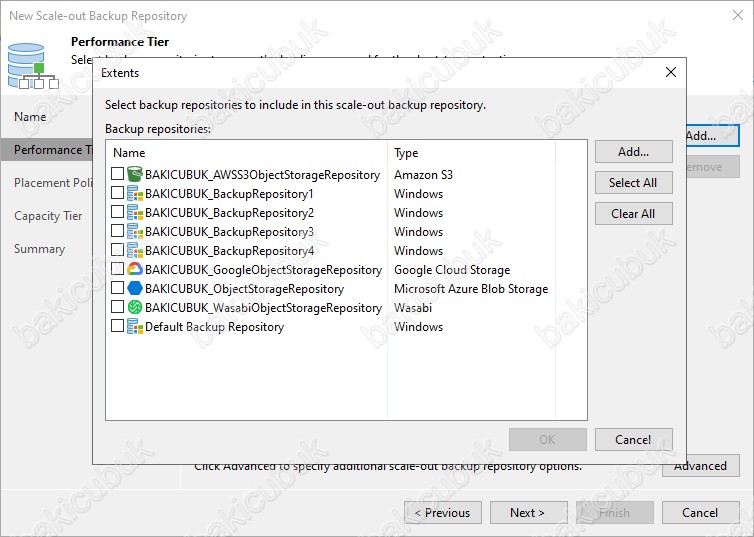Click the Google Cloud Storage icon

[135, 269]
